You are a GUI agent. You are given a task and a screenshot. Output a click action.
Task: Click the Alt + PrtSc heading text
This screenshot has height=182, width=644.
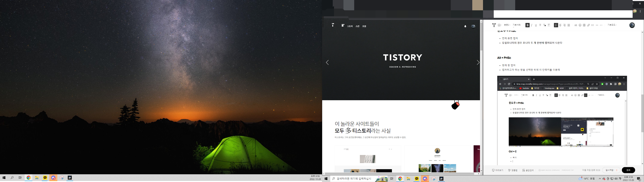point(504,58)
